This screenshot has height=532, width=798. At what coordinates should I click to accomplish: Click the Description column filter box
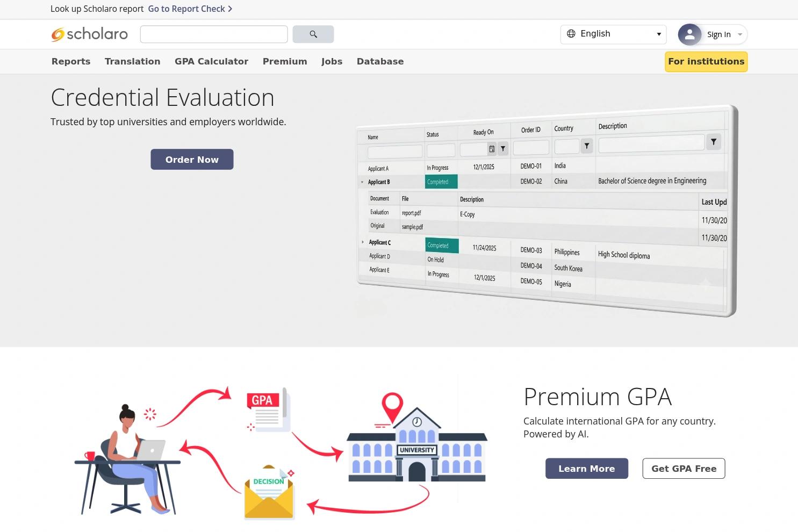click(651, 143)
